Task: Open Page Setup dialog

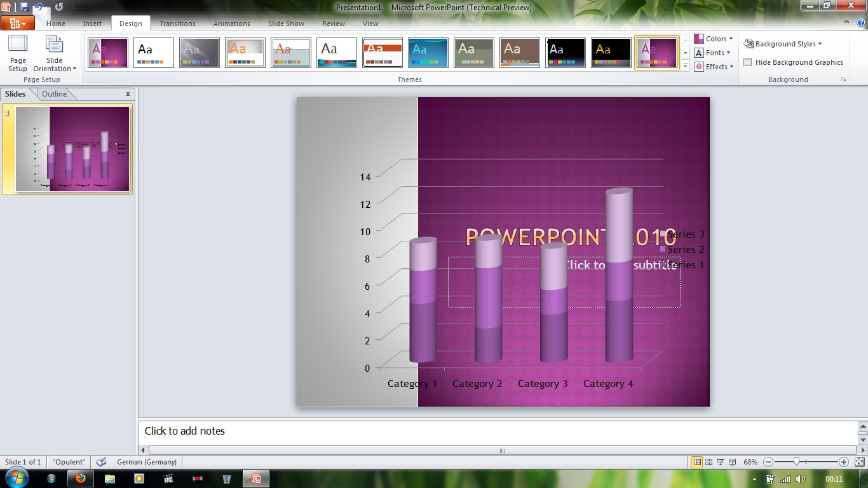Action: (18, 54)
